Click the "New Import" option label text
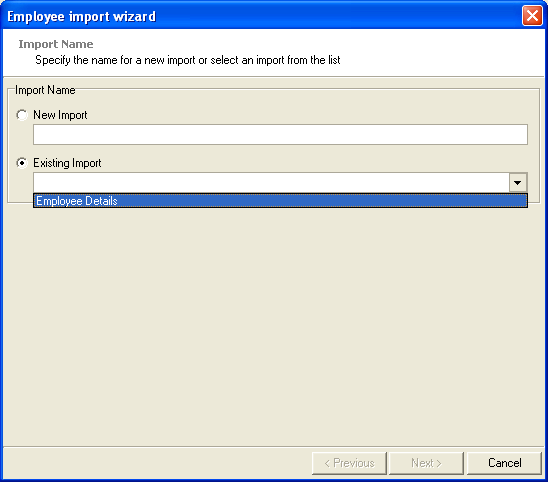Viewport: 548px width, 482px height. [x=60, y=115]
